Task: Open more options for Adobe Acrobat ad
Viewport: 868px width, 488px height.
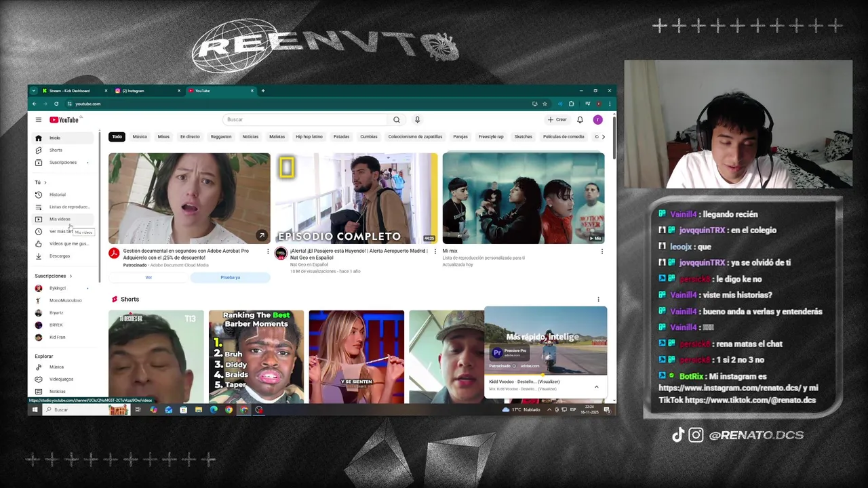Action: tap(267, 251)
